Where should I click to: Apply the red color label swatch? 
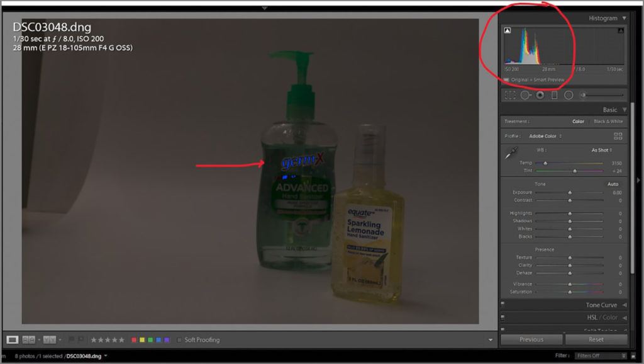click(x=133, y=340)
